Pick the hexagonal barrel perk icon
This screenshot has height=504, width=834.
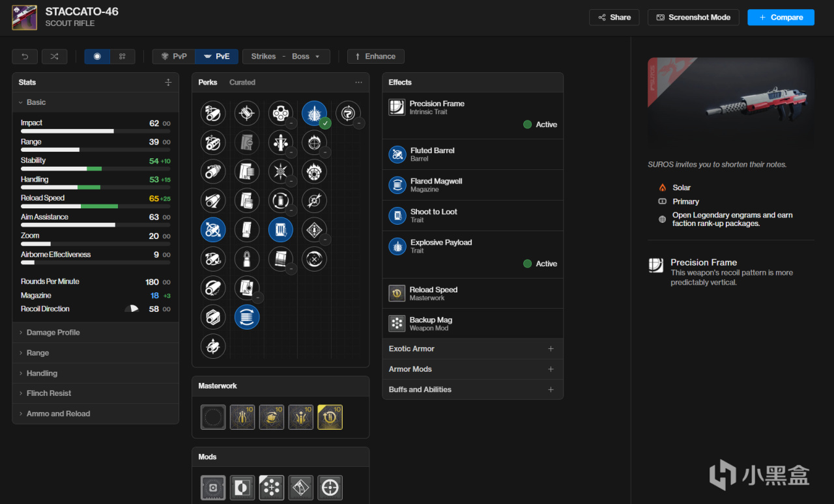pyautogui.click(x=213, y=317)
